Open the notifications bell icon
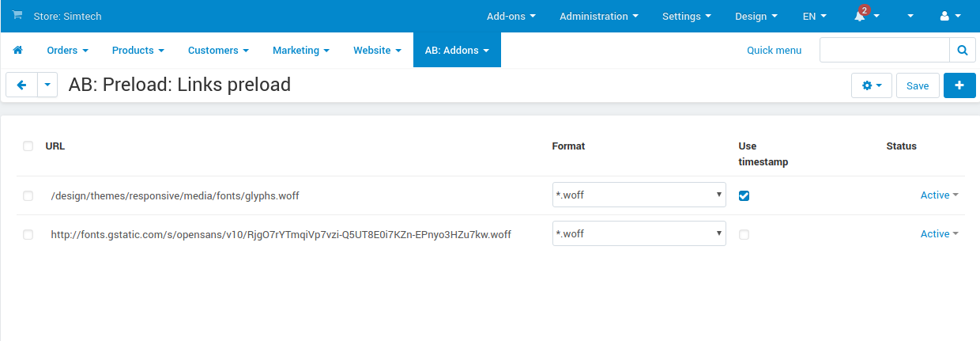This screenshot has height=341, width=980. click(860, 16)
